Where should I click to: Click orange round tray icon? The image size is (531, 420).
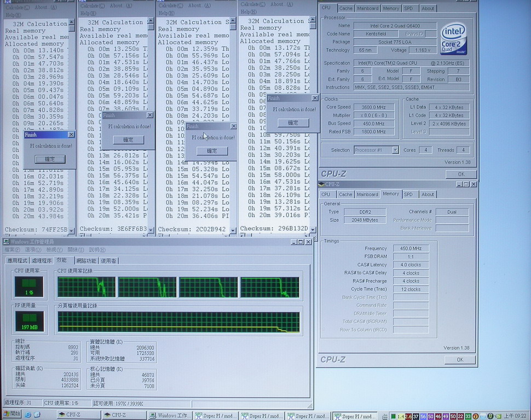476,416
